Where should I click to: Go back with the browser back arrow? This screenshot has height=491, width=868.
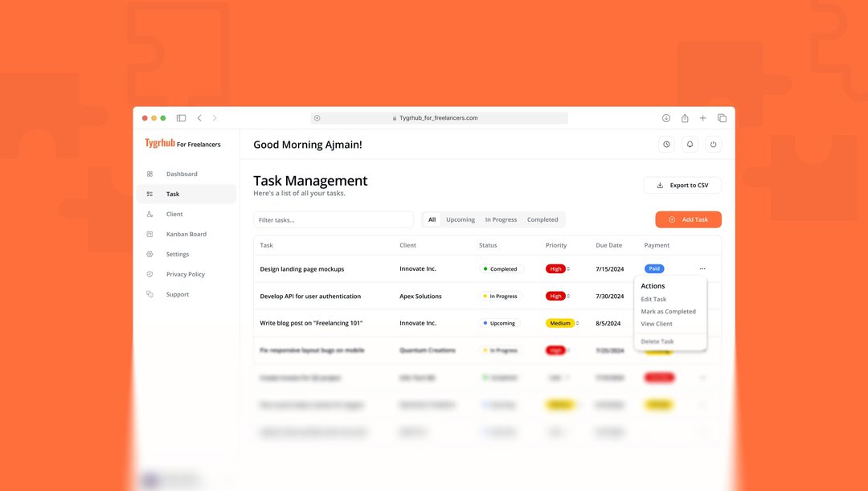click(x=199, y=118)
